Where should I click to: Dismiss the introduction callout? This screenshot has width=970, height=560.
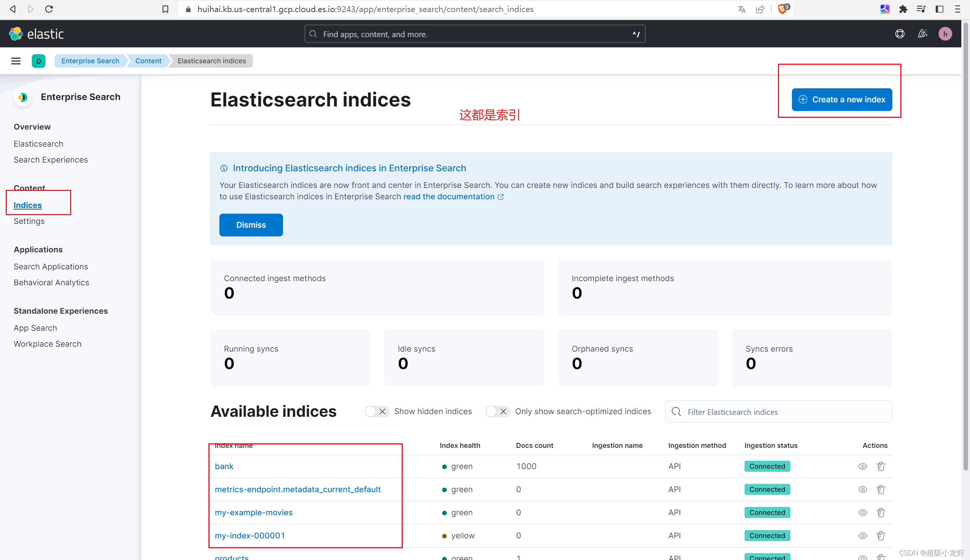pyautogui.click(x=251, y=225)
